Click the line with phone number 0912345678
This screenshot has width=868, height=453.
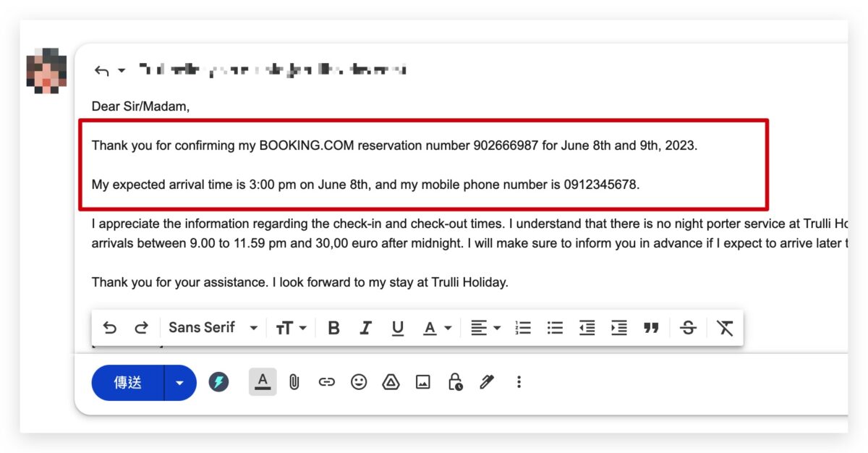point(366,185)
